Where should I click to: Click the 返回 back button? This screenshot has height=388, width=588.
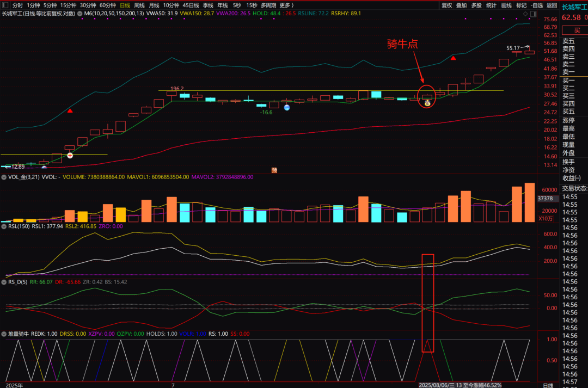552,5
